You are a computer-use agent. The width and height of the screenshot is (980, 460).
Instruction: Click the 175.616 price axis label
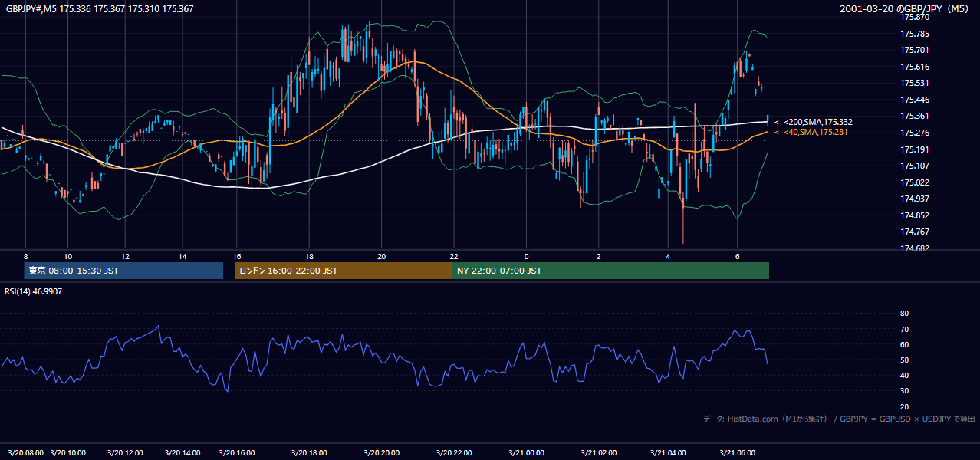915,67
